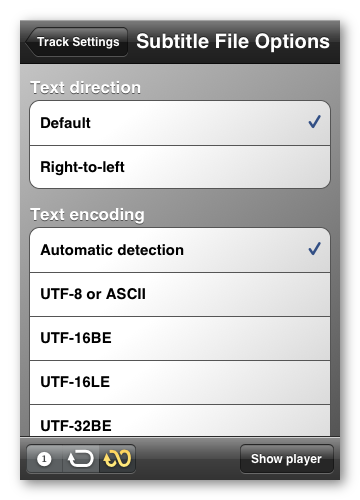Screen dimensions: 360x500
Task: Click the checkmark beside Automatic detection
Action: click(x=314, y=249)
